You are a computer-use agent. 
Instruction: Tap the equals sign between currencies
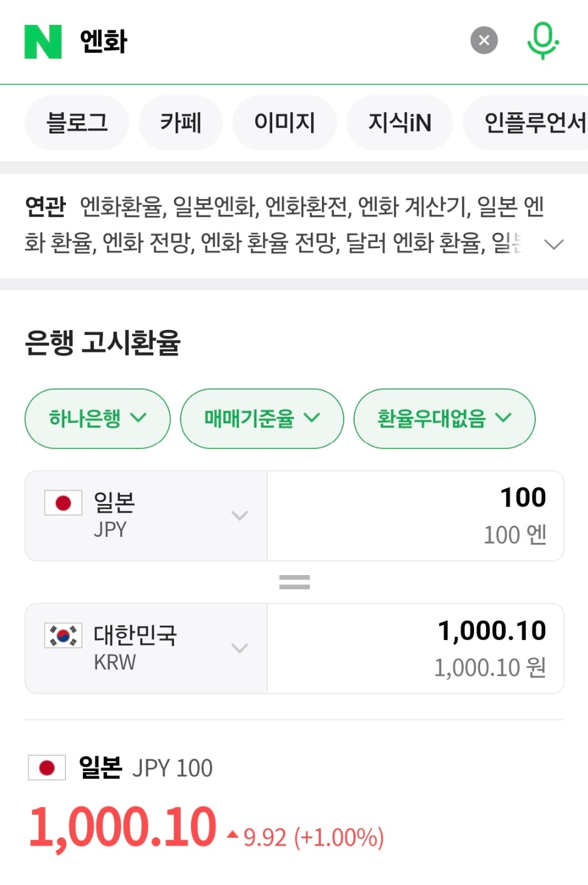(x=295, y=582)
